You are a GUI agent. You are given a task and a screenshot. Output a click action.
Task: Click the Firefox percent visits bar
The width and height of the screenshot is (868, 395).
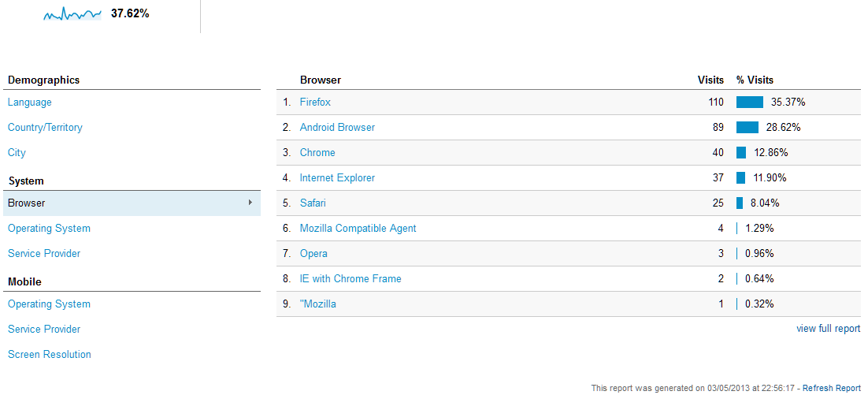pyautogui.click(x=750, y=102)
